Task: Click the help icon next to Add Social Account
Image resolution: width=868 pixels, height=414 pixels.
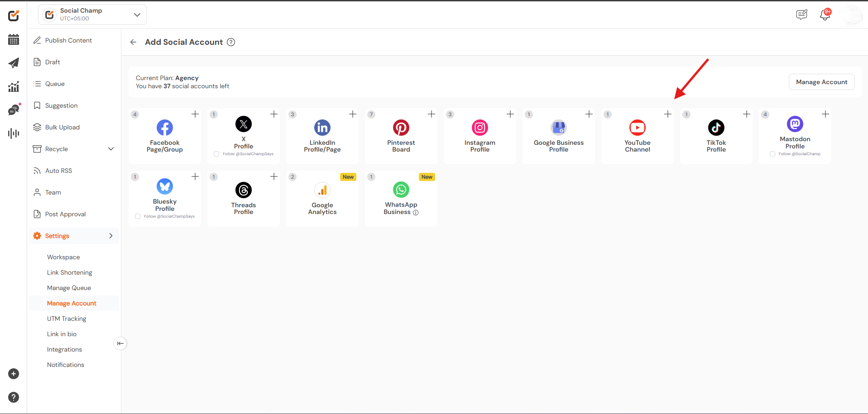Action: [231, 42]
